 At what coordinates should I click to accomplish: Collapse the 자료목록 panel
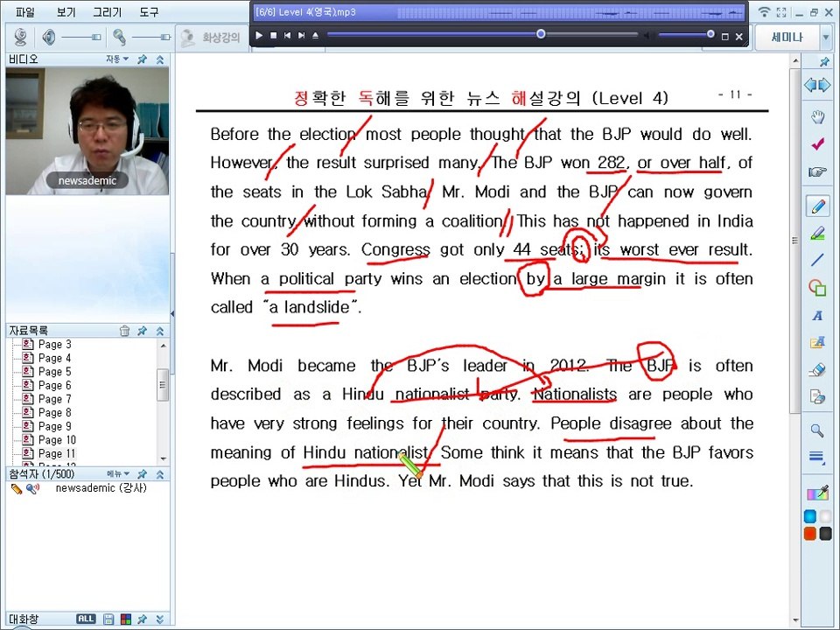159,331
